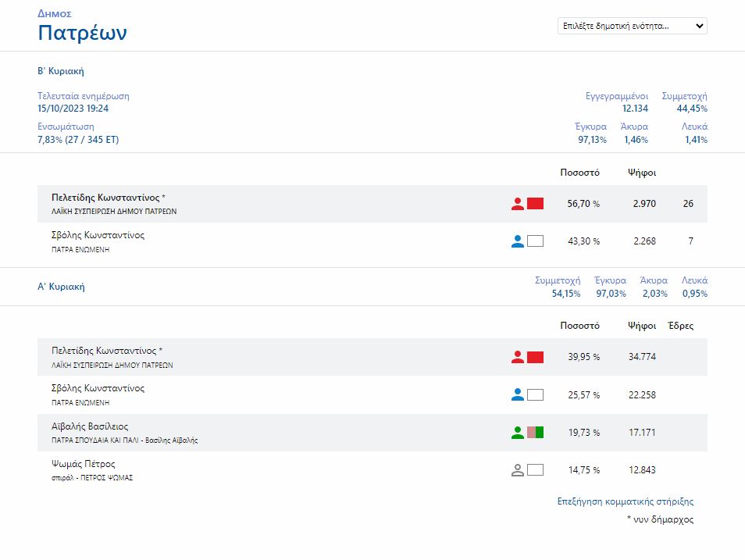Click blue person icon in Σβόλης first-round row
Screen dimensions: 745x560
click(517, 394)
